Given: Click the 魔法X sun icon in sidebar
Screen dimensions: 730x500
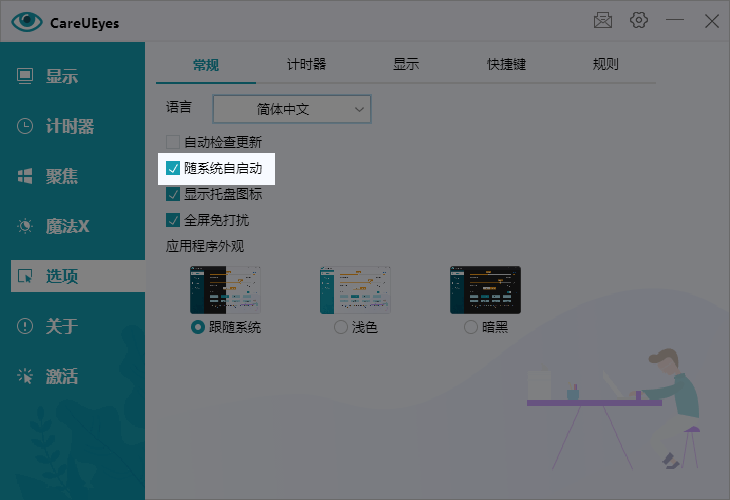Looking at the screenshot, I should point(25,226).
